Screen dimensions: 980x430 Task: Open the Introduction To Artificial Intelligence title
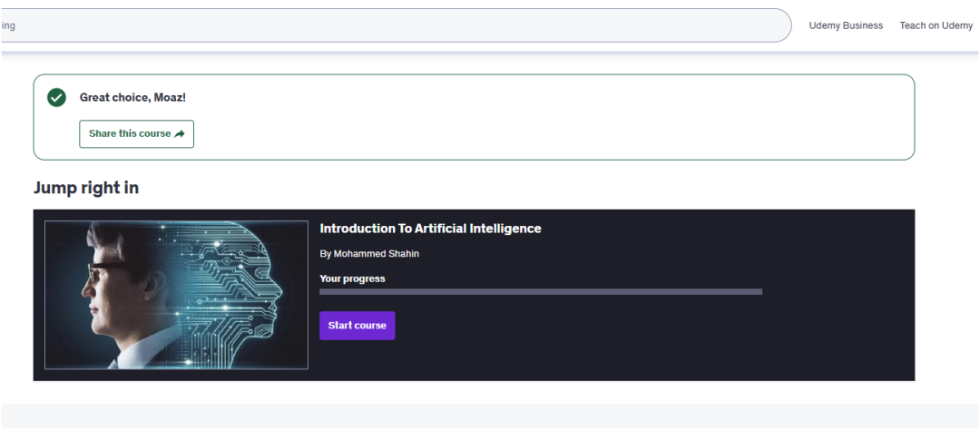click(x=430, y=229)
